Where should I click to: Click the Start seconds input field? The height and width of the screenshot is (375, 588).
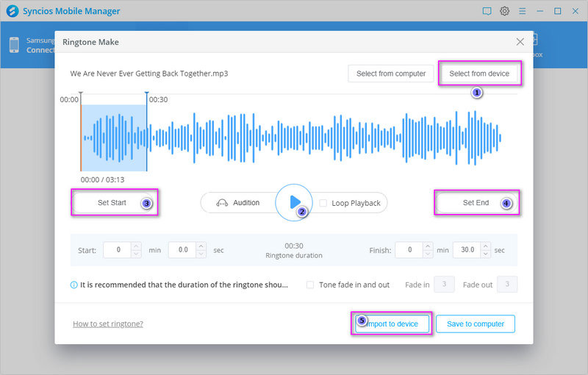coord(182,250)
